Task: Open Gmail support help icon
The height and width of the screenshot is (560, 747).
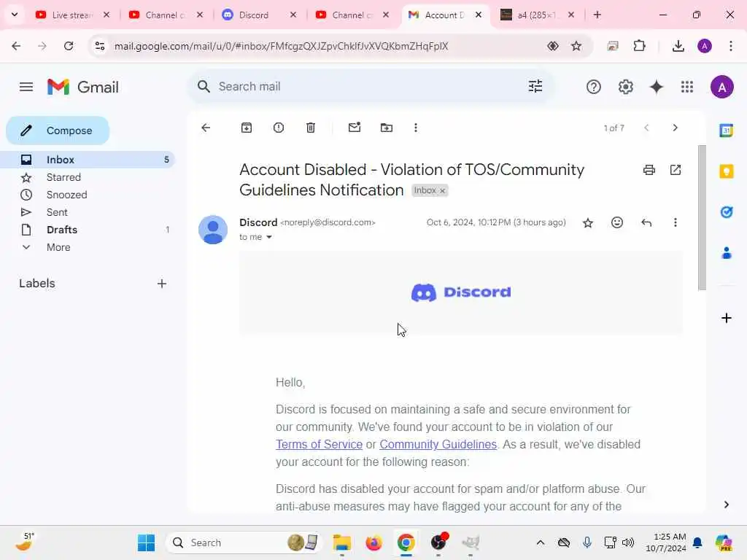Action: click(594, 87)
